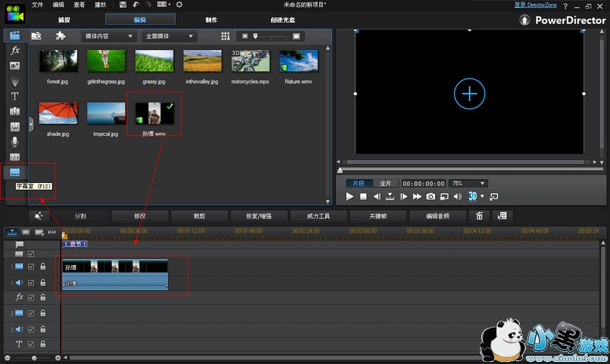The height and width of the screenshot is (364, 610).
Task: Click the plug-in puzzle piece icon
Action: [x=60, y=36]
